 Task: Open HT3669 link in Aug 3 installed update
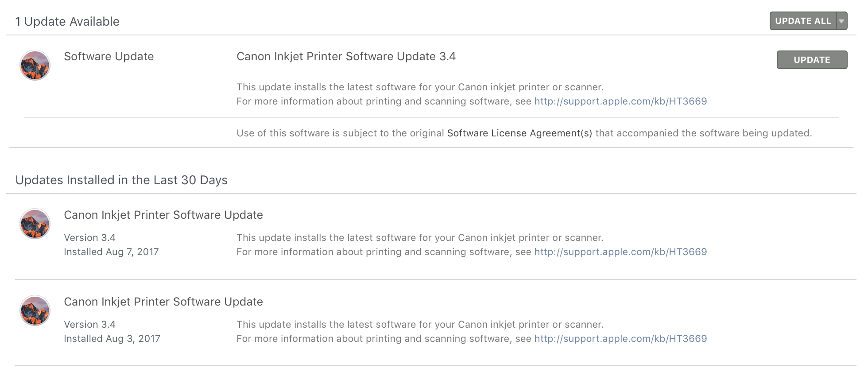tap(620, 339)
